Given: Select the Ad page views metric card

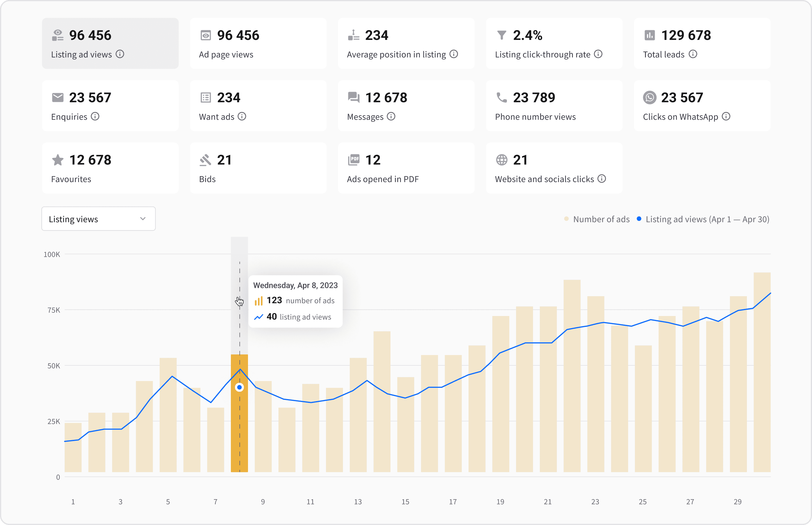Looking at the screenshot, I should click(x=258, y=43).
